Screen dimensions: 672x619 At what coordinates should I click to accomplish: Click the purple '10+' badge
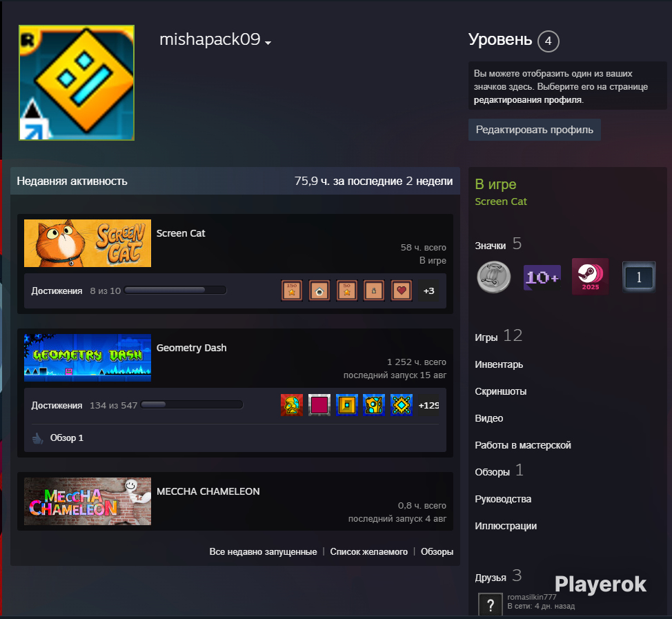point(542,277)
